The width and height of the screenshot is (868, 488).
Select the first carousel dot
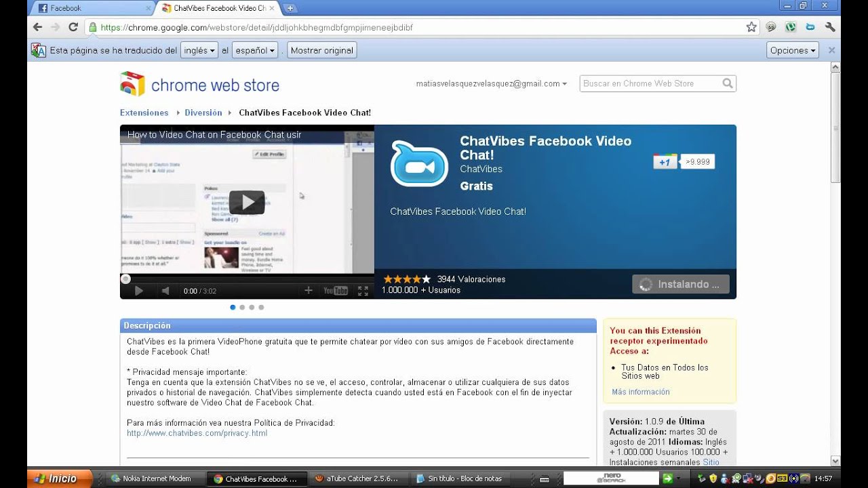(x=233, y=307)
